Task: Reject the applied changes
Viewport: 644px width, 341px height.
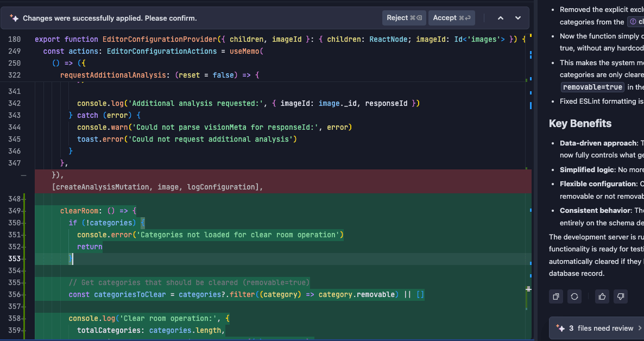Action: point(404,18)
